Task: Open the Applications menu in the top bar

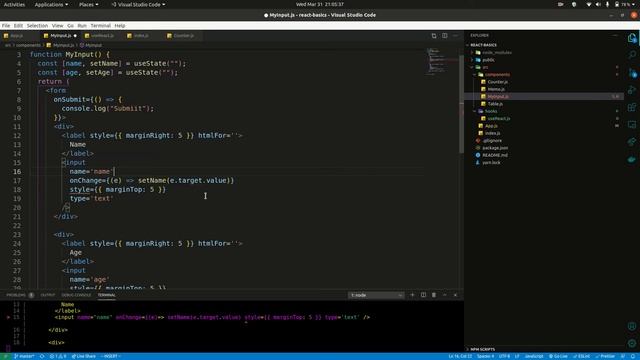Action: pyautogui.click(x=51, y=4)
